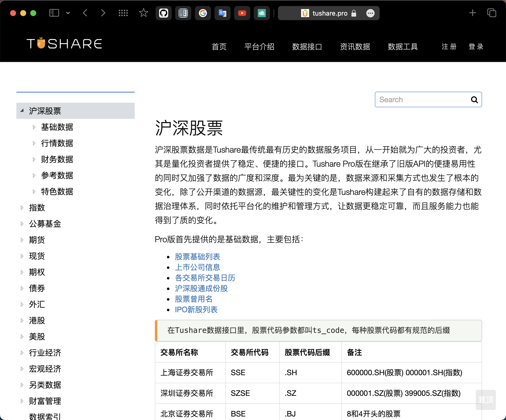Open the reader-style favorite shortcut icon
The height and width of the screenshot is (420, 506).
click(x=183, y=13)
